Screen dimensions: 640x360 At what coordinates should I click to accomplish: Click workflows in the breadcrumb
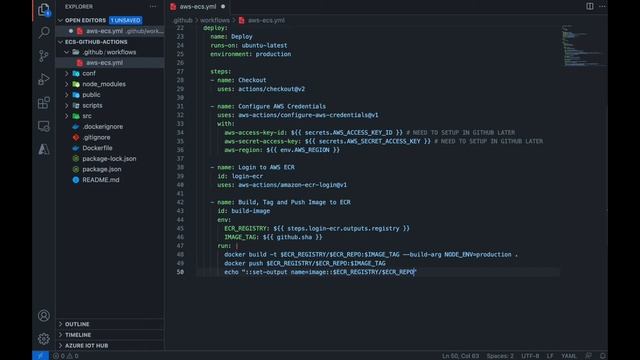(x=215, y=20)
